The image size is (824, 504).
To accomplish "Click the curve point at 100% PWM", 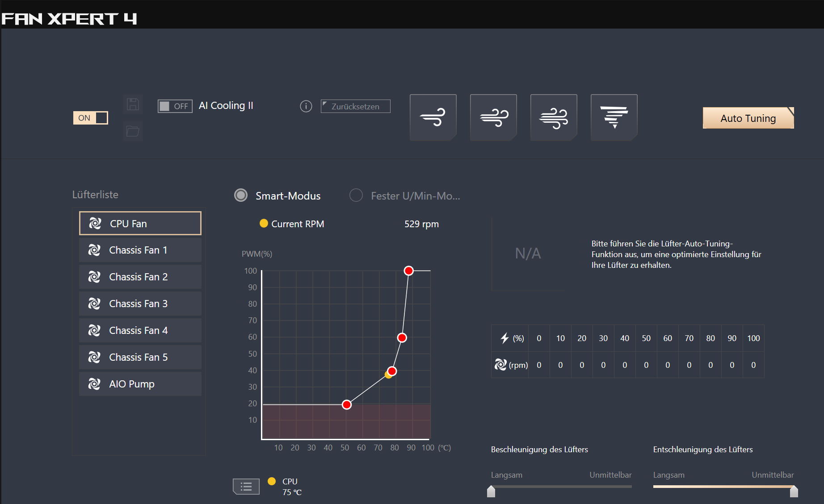I will point(408,271).
